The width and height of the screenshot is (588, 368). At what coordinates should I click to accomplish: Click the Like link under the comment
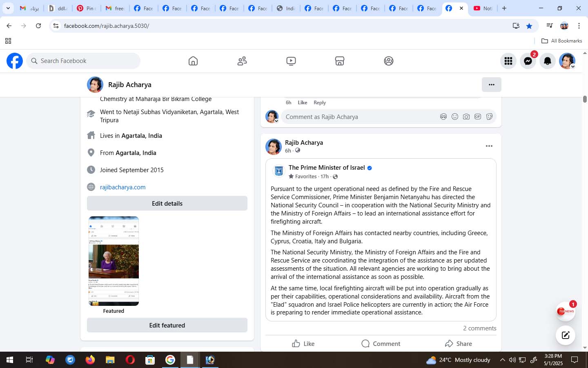point(302,103)
